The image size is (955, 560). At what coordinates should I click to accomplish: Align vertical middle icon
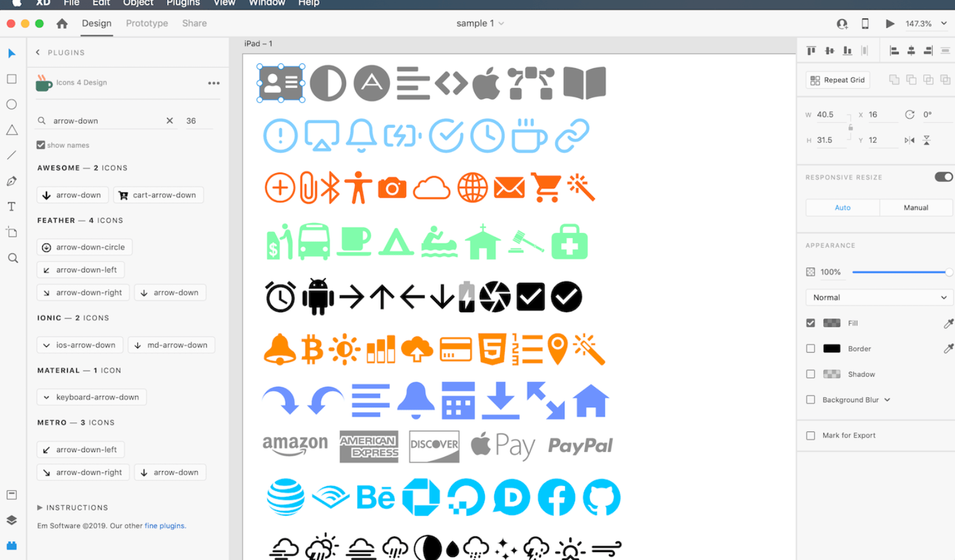pos(830,51)
